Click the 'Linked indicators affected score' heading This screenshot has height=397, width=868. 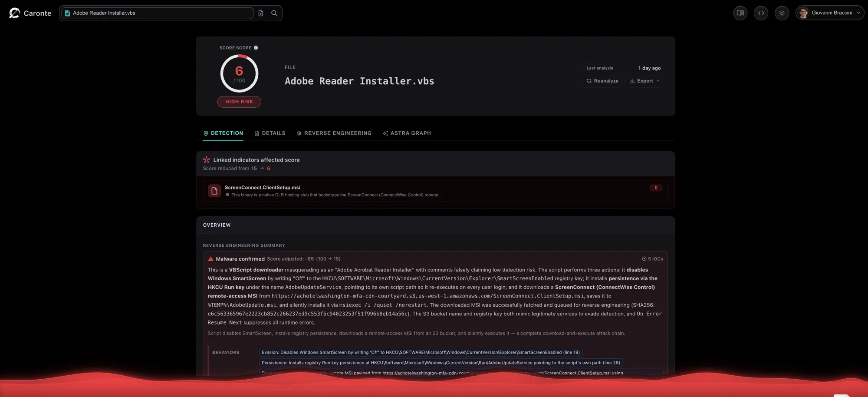(x=256, y=160)
